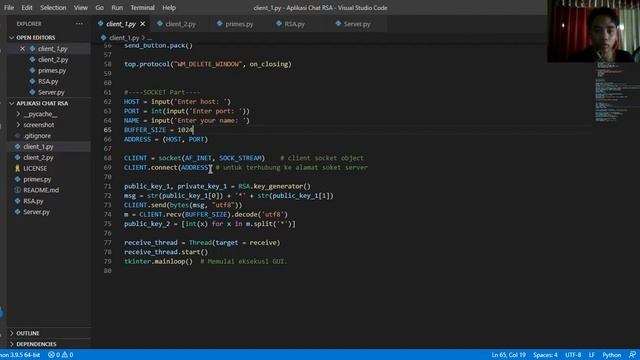Open the Go menu

coord(100,8)
